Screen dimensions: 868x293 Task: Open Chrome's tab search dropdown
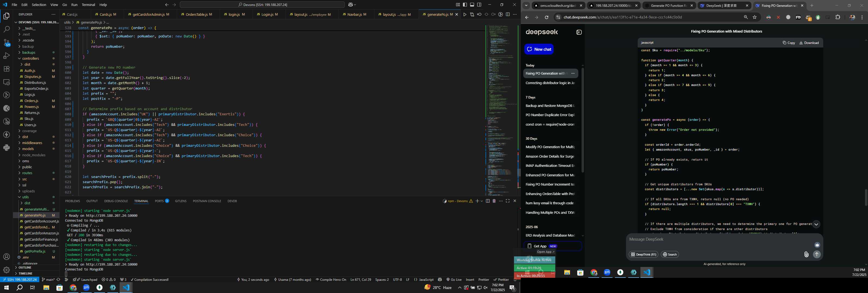526,5
